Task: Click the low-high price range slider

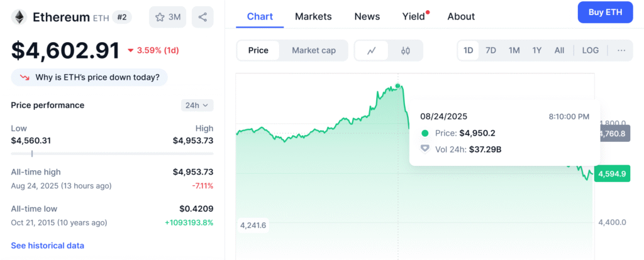Action: 112,153
